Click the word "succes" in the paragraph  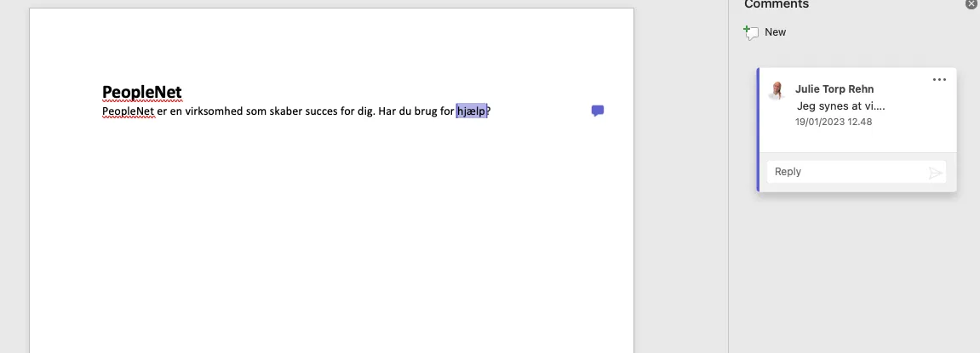tap(321, 111)
